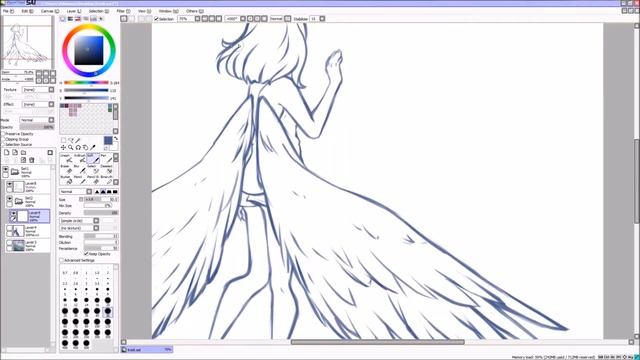Open the 75% zoom dropdown
The height and width of the screenshot is (360, 640).
click(197, 19)
